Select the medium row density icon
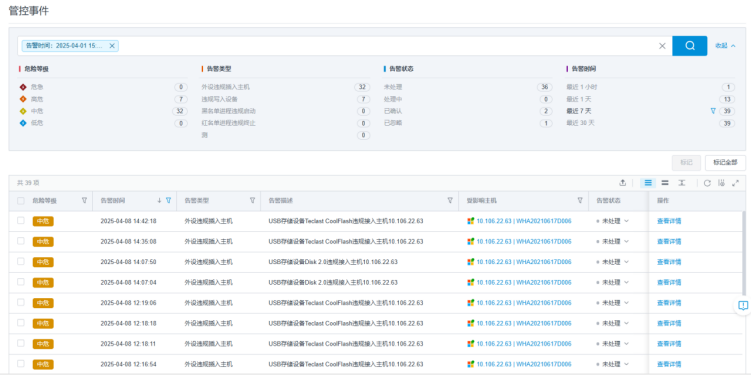The image size is (752, 375). click(x=665, y=183)
